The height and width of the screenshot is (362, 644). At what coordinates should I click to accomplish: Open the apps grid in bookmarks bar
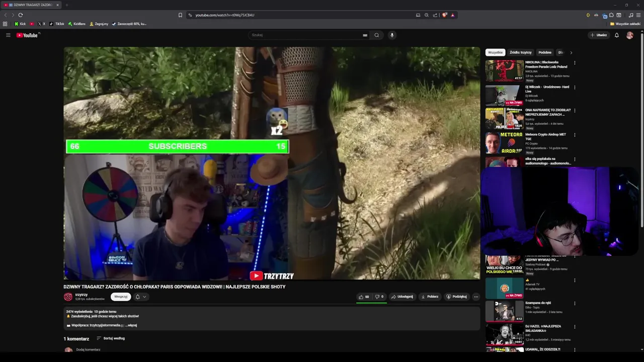5,24
